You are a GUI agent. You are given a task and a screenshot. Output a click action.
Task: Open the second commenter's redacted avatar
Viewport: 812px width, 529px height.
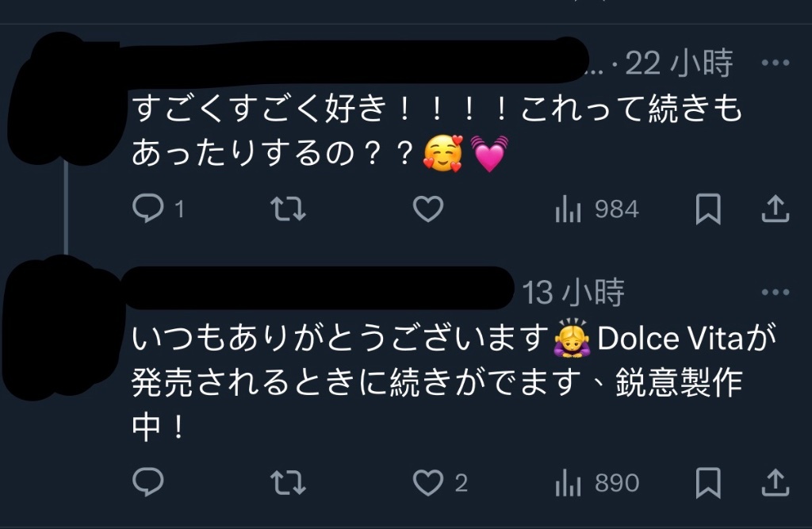[61, 328]
